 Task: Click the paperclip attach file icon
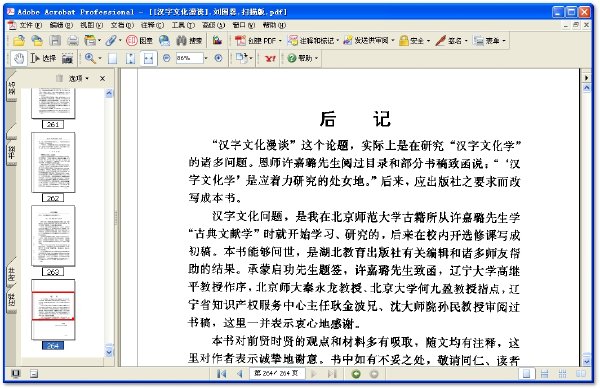111,40
